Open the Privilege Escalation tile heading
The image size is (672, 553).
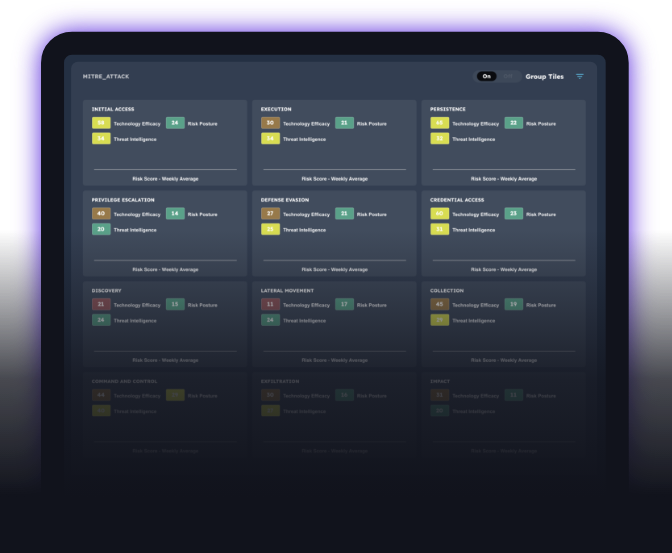[x=123, y=200]
